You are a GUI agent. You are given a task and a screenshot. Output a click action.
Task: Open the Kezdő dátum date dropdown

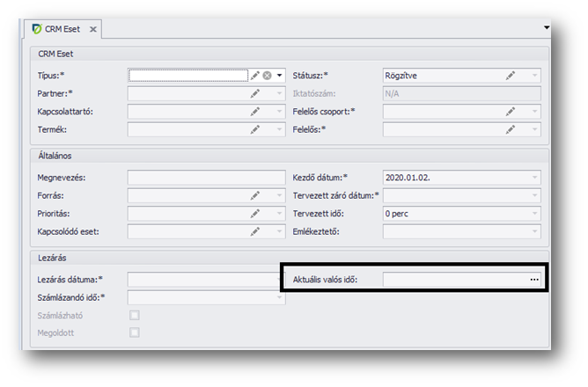click(534, 178)
